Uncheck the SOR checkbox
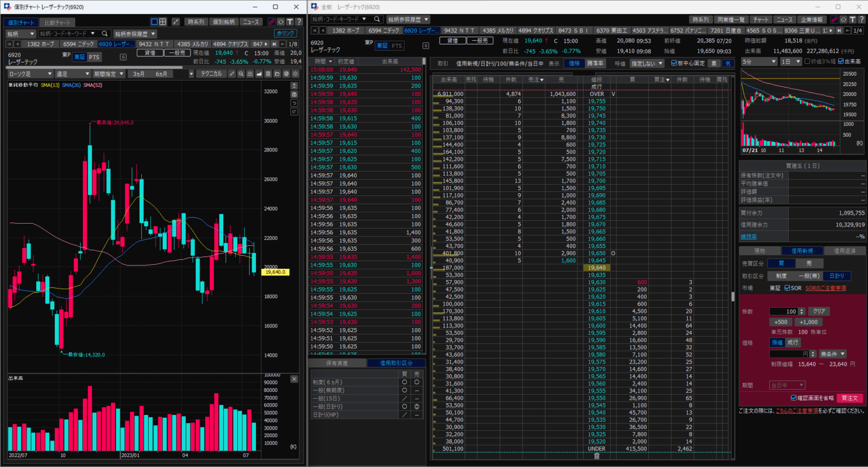868x467 pixels. tap(787, 288)
